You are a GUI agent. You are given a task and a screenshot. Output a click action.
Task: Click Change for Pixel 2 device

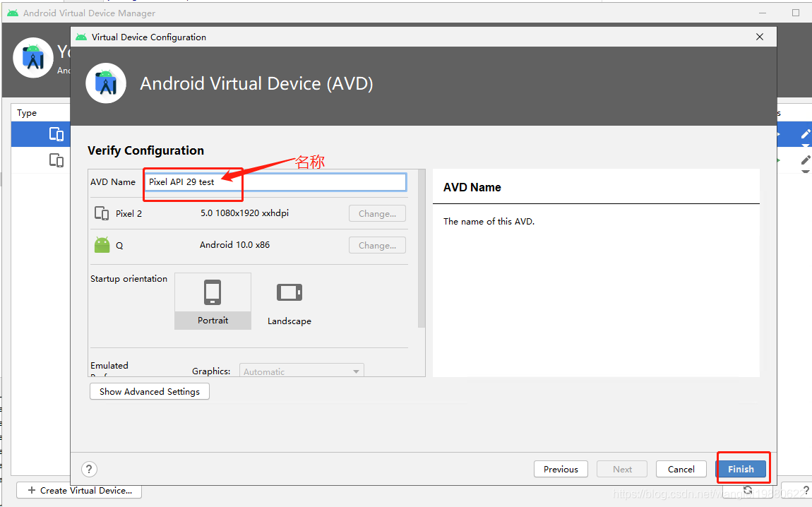point(377,213)
